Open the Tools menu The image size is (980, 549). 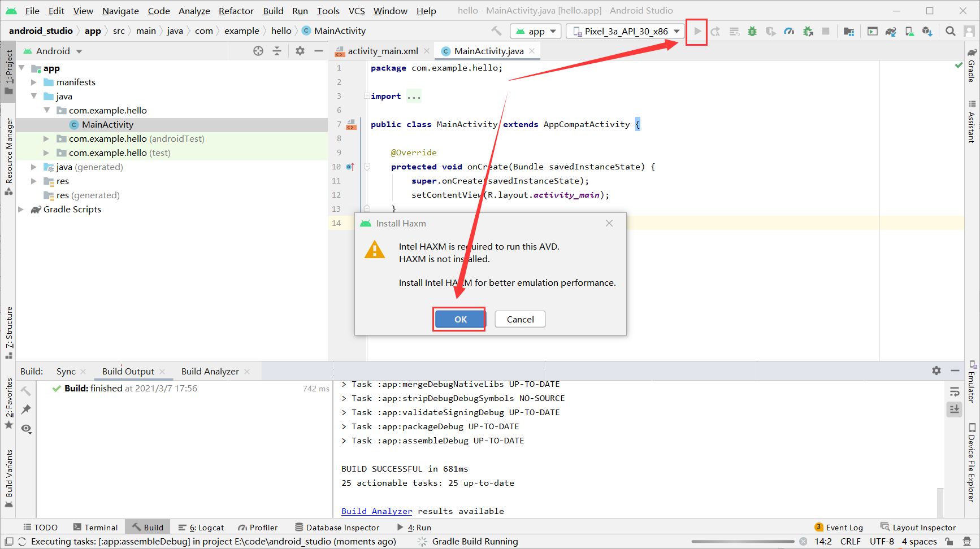point(328,11)
